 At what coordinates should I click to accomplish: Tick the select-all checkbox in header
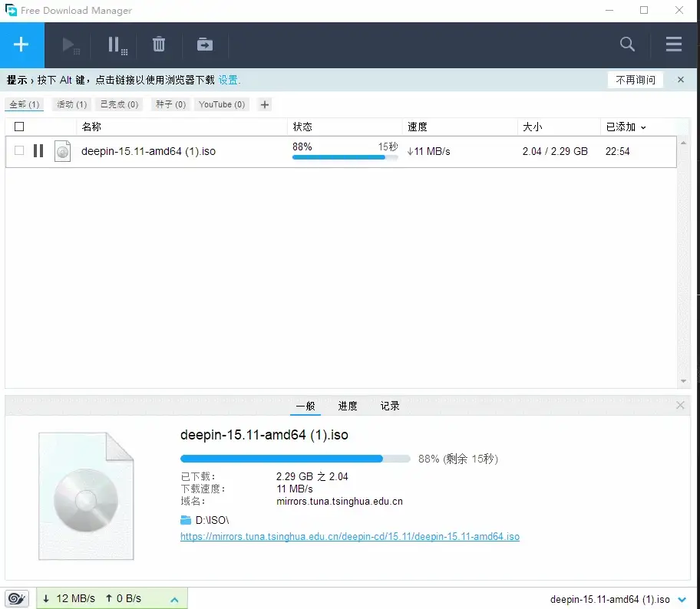19,127
